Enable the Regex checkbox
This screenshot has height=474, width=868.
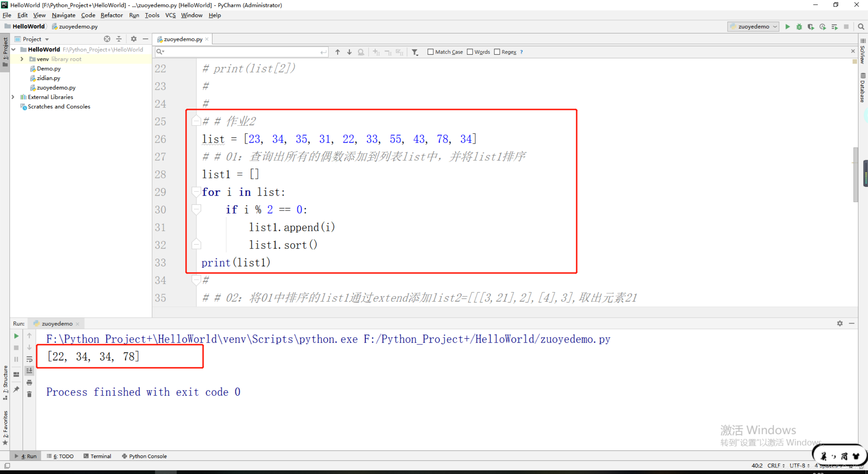tap(497, 52)
